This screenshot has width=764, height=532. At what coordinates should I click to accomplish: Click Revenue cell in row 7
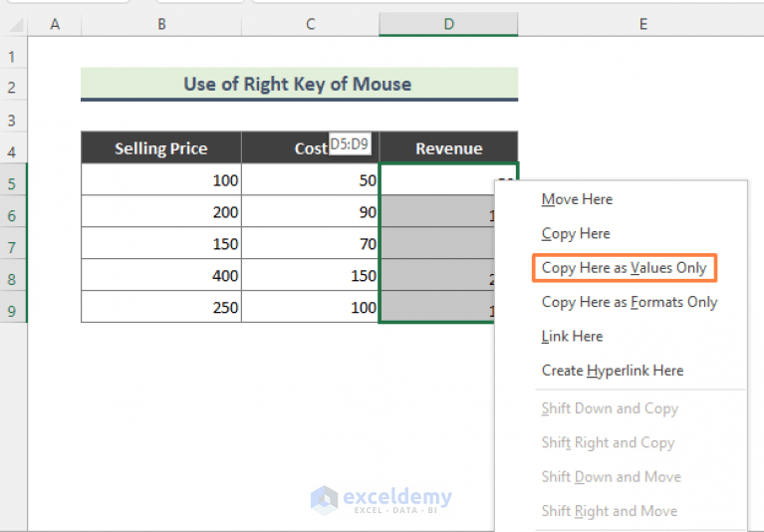(x=437, y=243)
